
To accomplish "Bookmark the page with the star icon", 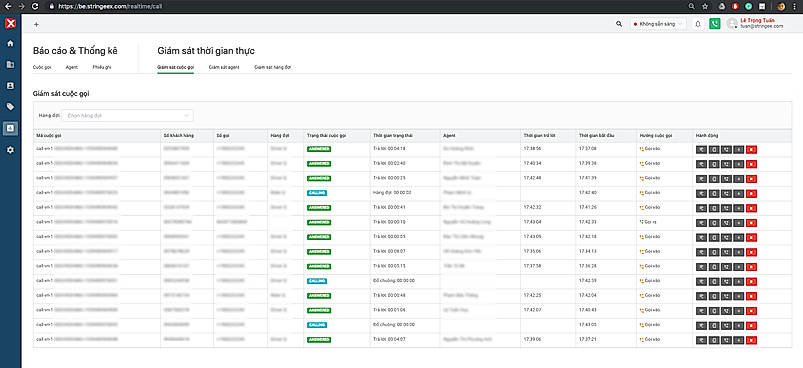I will click(x=705, y=6).
